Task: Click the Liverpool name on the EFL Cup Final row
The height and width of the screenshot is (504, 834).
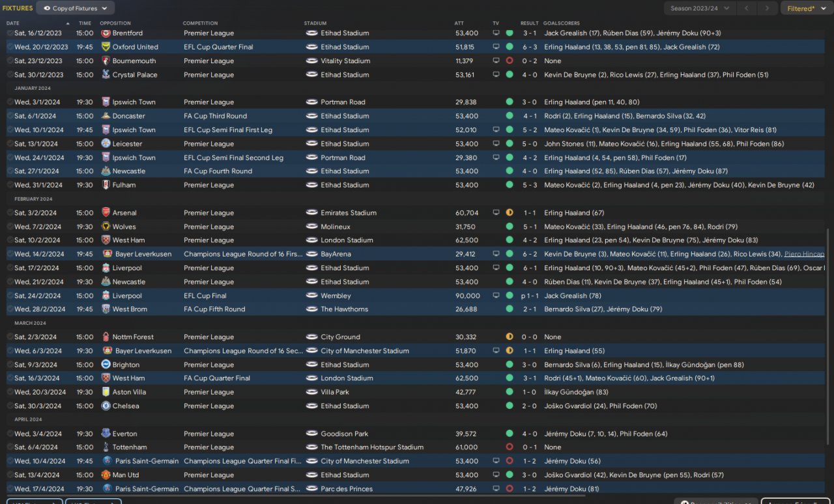Action: (127, 296)
